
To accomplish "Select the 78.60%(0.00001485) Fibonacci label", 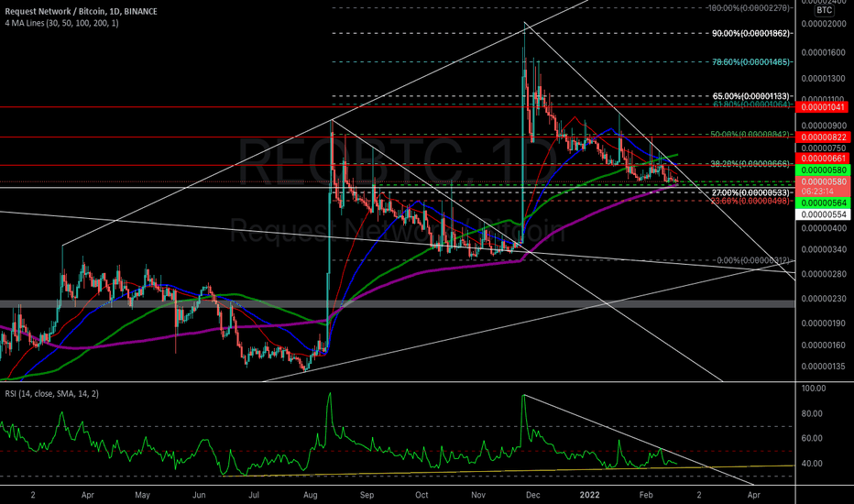I will pos(751,62).
